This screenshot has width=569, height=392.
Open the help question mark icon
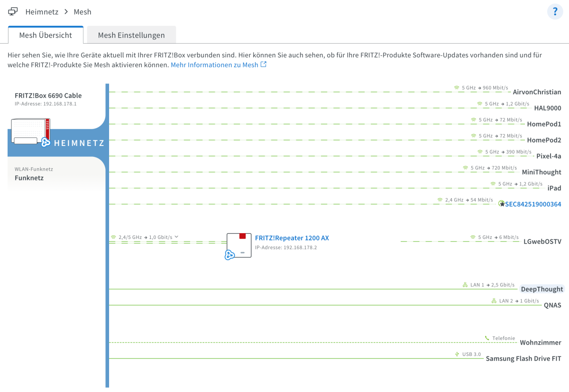555,11
